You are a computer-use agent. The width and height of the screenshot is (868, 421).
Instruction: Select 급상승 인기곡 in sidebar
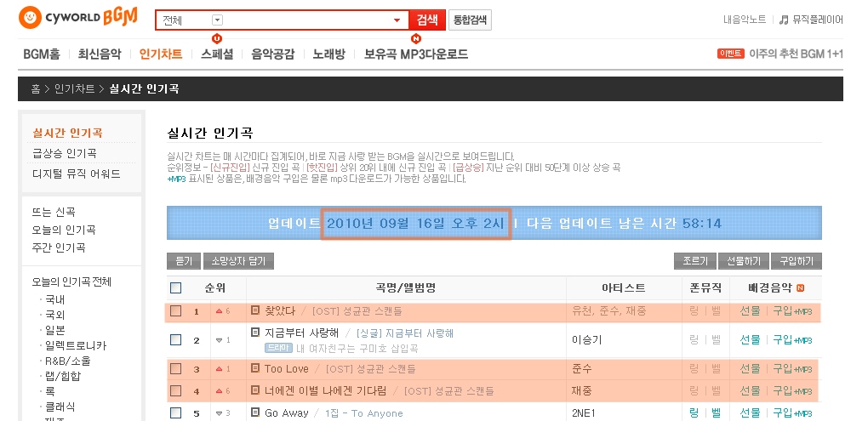[x=64, y=153]
